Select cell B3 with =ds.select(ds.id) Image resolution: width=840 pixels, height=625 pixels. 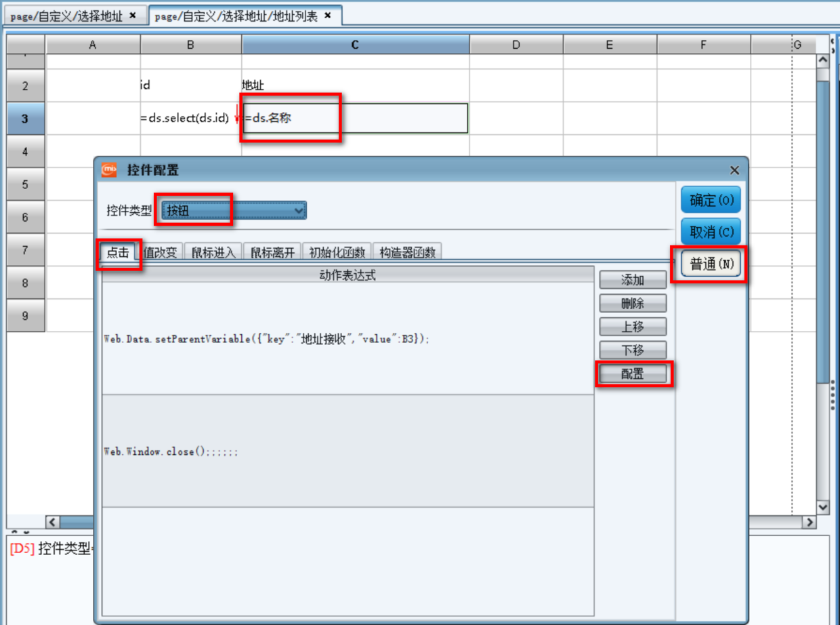click(x=191, y=119)
